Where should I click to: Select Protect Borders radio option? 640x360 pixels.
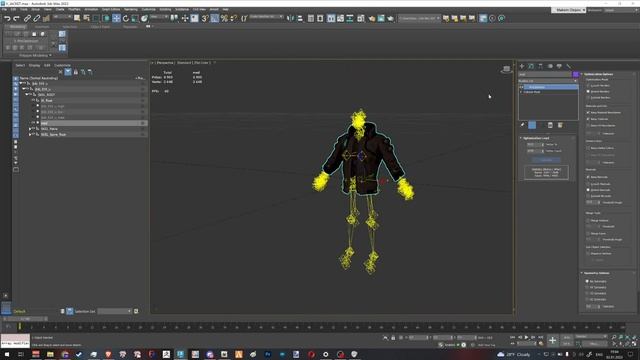click(x=588, y=91)
